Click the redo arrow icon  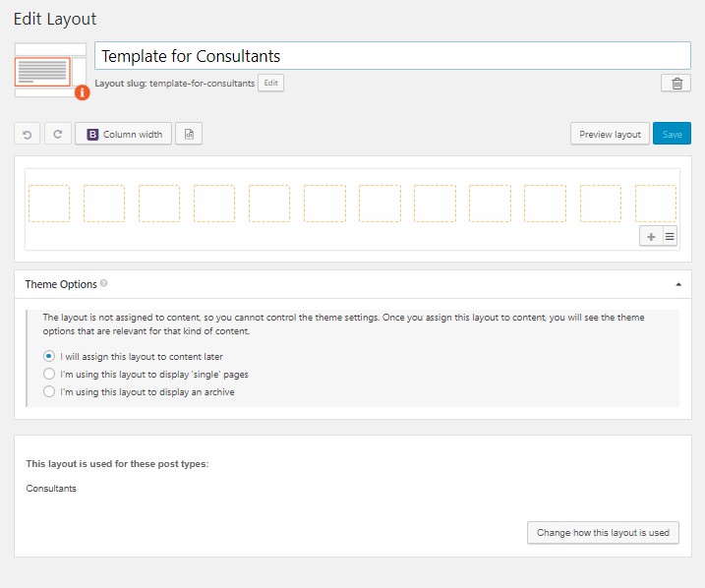[58, 134]
